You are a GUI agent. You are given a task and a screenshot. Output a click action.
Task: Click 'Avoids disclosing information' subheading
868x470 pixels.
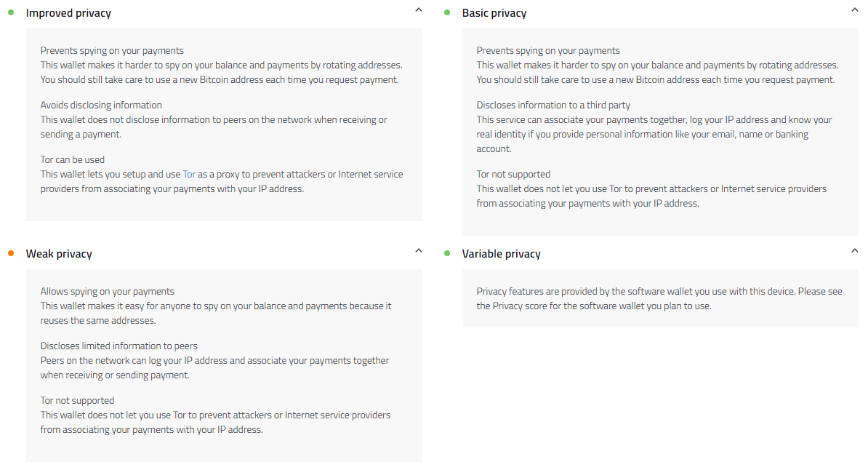point(101,105)
